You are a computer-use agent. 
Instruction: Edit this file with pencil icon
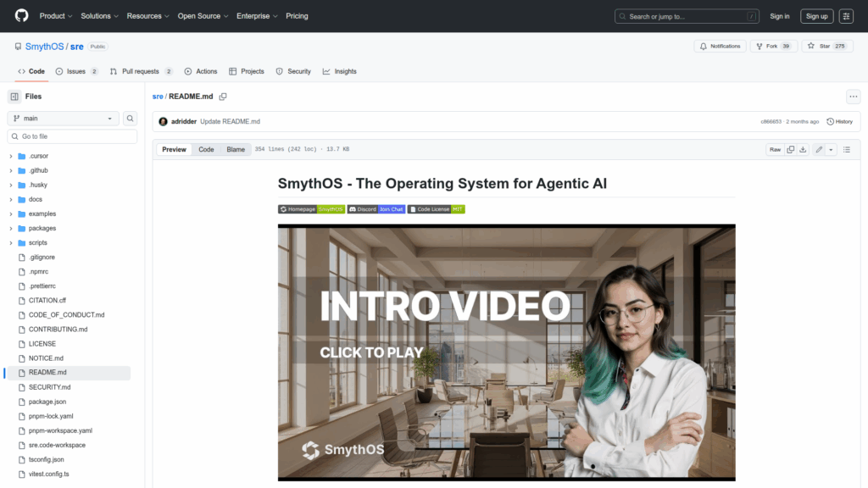point(819,149)
